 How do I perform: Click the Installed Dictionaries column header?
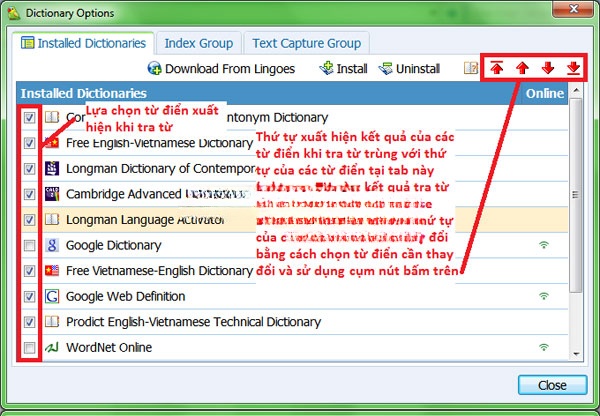(x=269, y=93)
